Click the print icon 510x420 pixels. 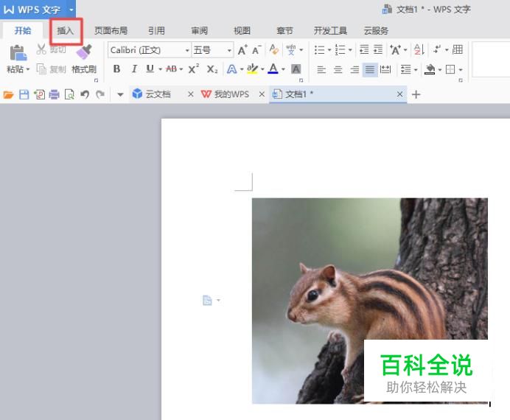[x=54, y=94]
